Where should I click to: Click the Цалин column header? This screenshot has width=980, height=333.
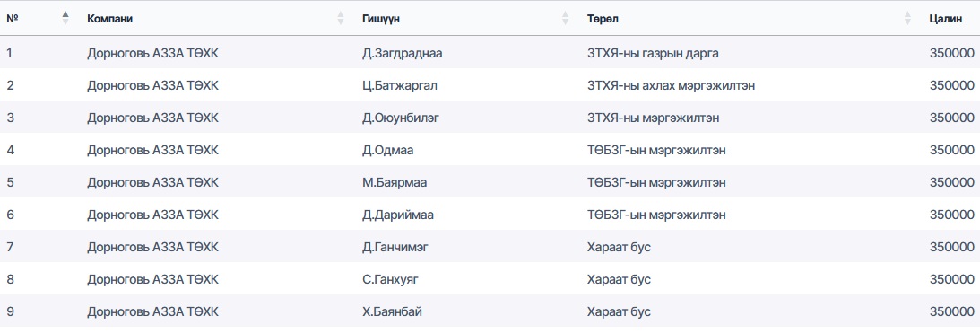tap(946, 19)
